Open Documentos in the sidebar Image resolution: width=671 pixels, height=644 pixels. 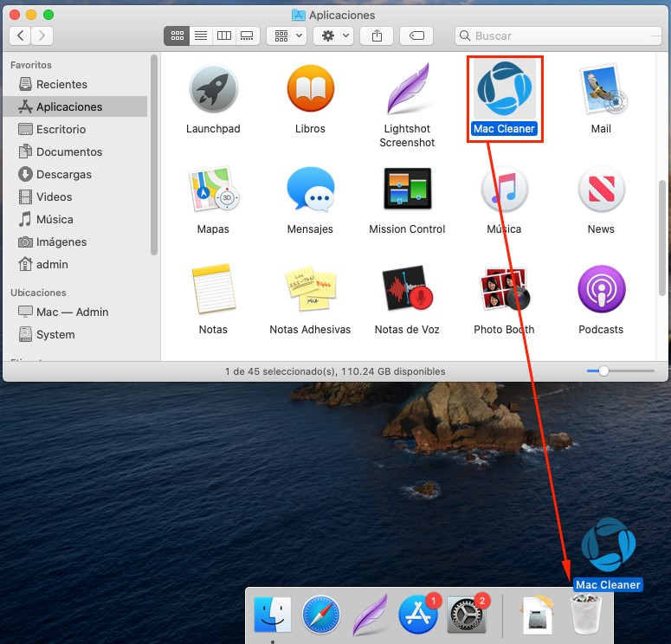pyautogui.click(x=74, y=151)
